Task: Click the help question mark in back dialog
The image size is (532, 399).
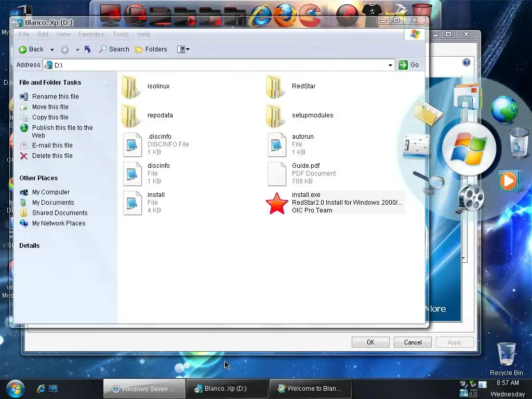Action: click(x=467, y=62)
